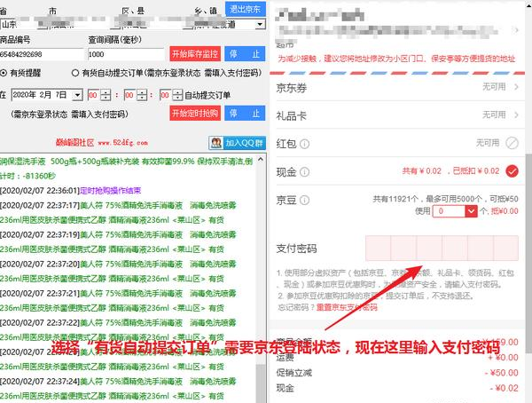Click the 停止 button beside 开始定时抢购
The height and width of the screenshot is (403, 532).
[x=245, y=113]
